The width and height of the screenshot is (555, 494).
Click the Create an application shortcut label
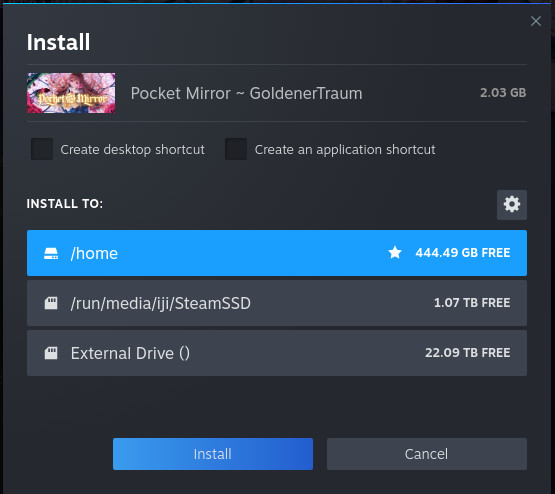click(345, 150)
